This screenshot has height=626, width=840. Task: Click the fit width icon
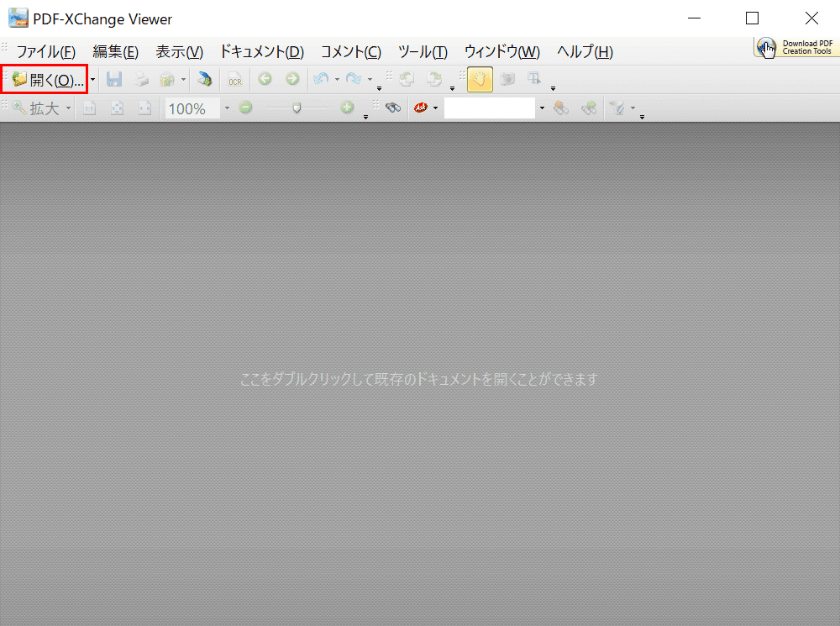click(x=144, y=108)
